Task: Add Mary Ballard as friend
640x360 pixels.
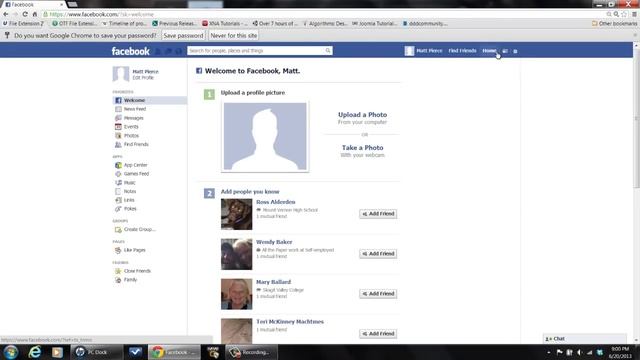Action: click(378, 294)
